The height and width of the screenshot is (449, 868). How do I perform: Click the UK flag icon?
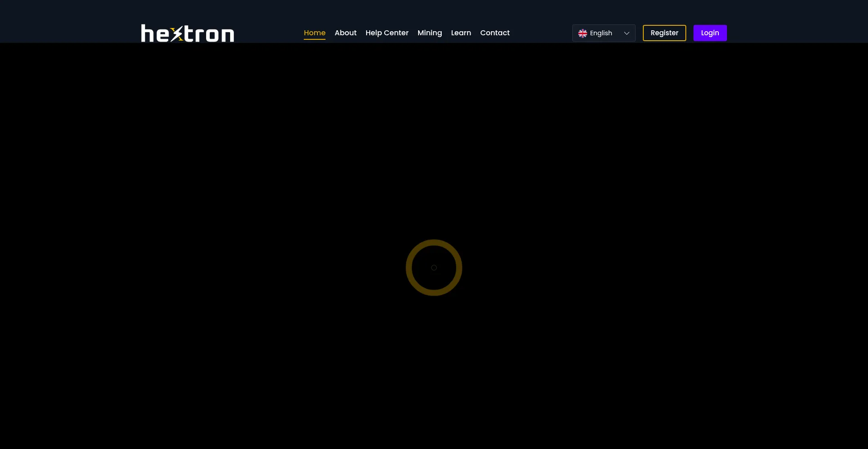click(582, 33)
